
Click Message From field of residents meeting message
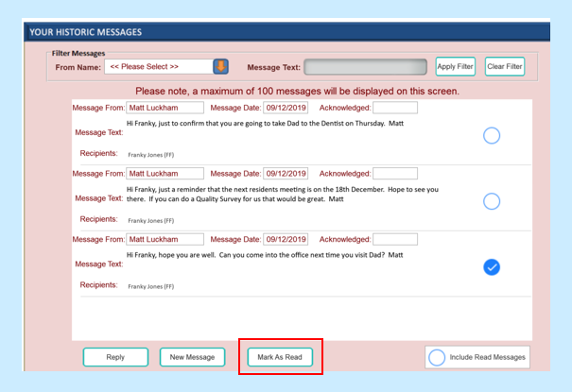pos(165,174)
